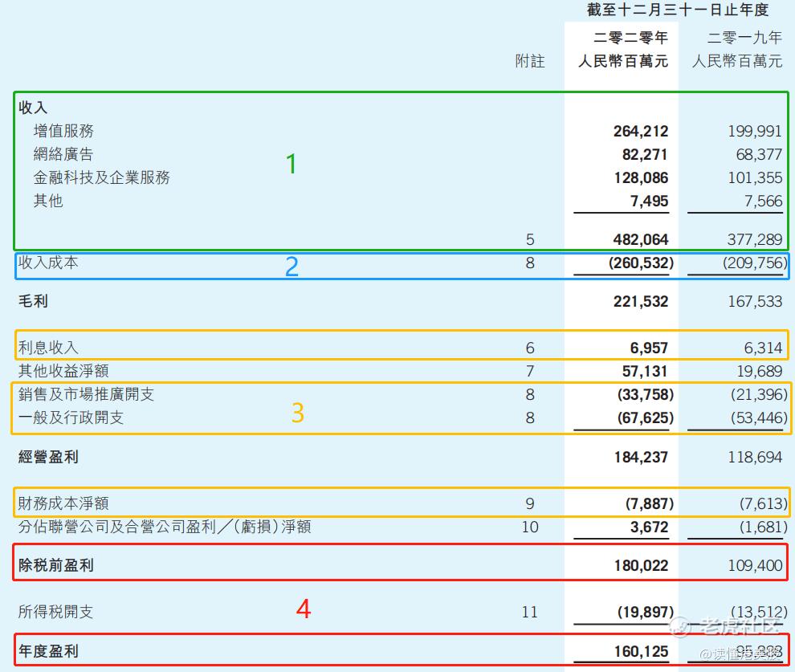This screenshot has height=672, width=795.
Task: Click the 經營盈利 value 184,237
Action: 641,457
